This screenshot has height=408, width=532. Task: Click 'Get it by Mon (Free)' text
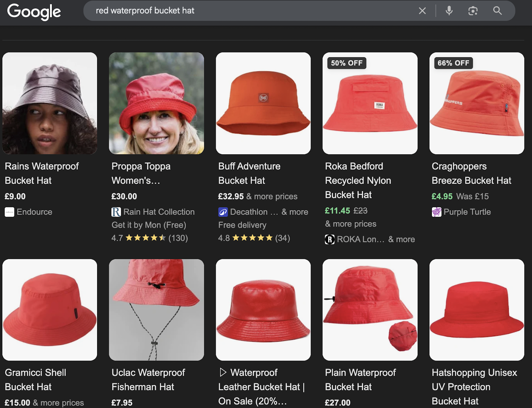(149, 225)
